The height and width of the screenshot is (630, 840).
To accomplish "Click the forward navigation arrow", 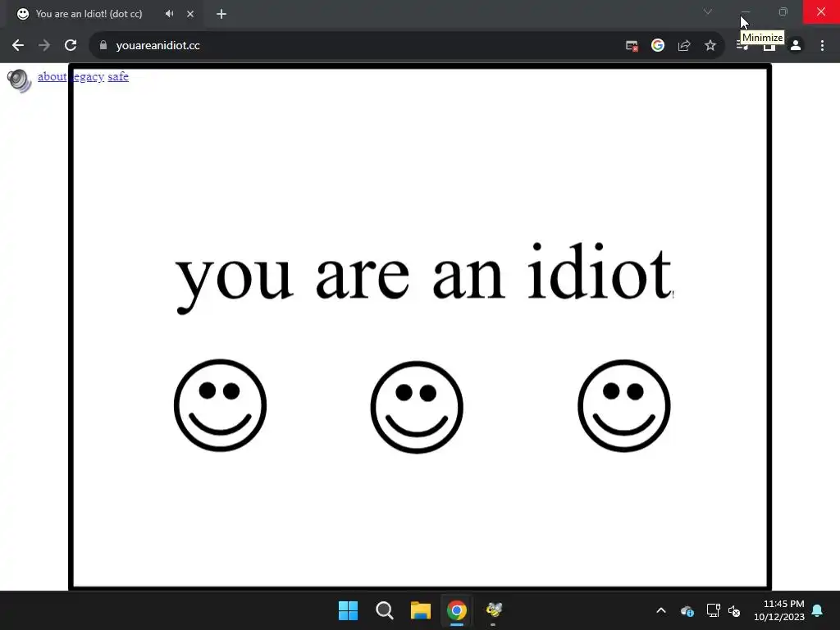I will click(x=44, y=46).
